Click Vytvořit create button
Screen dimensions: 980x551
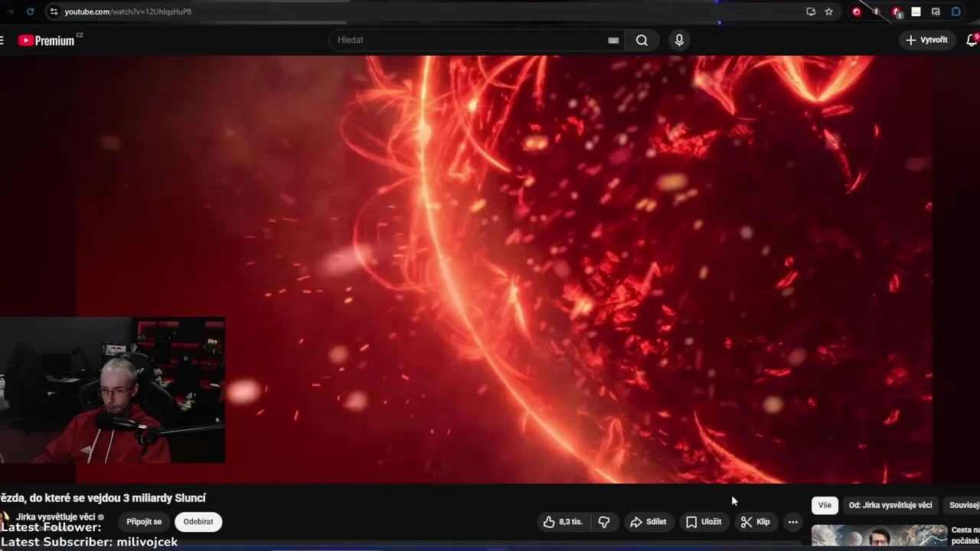927,40
